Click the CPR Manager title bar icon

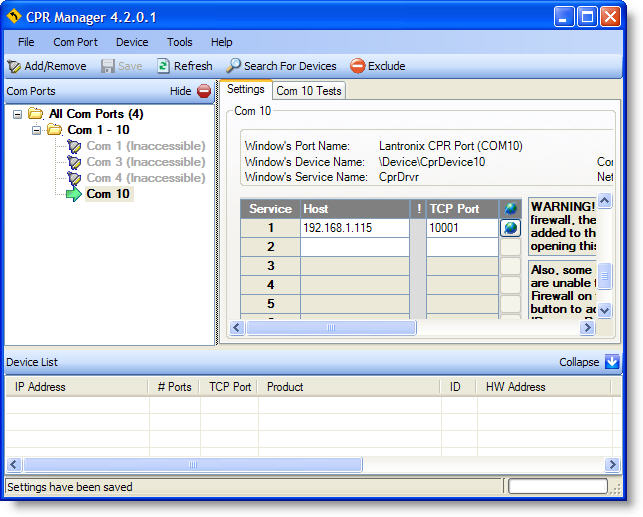(14, 17)
